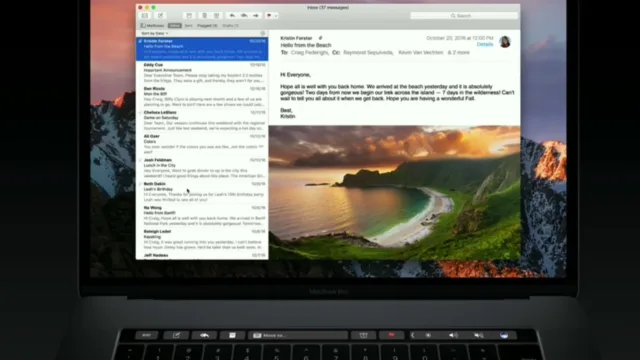The image size is (640, 360).
Task: Move the message to Junk via toolbar
Action: [217, 16]
